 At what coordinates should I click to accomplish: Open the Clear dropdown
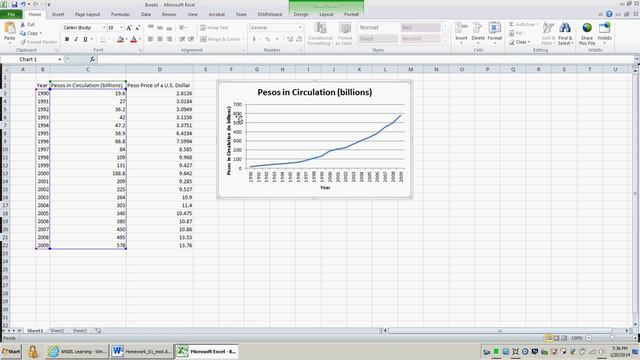pos(520,42)
